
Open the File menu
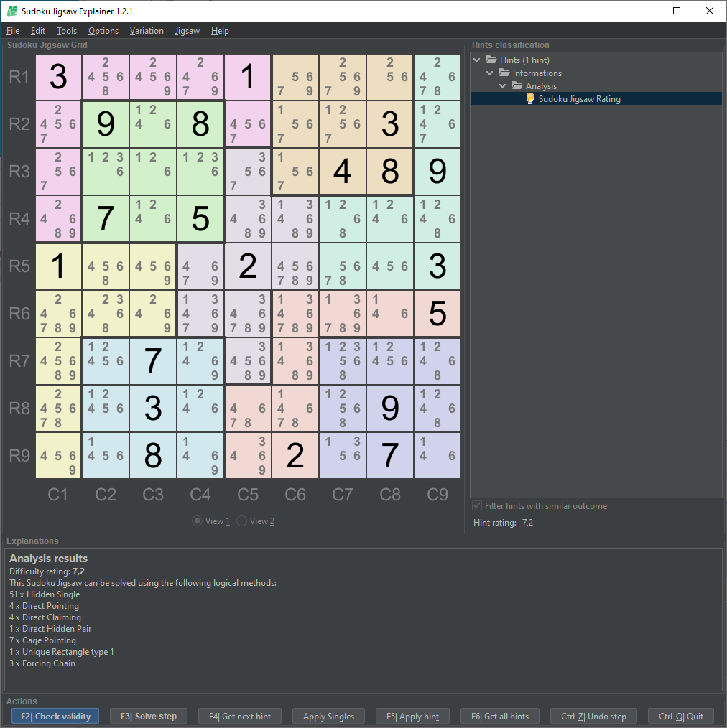[x=12, y=31]
